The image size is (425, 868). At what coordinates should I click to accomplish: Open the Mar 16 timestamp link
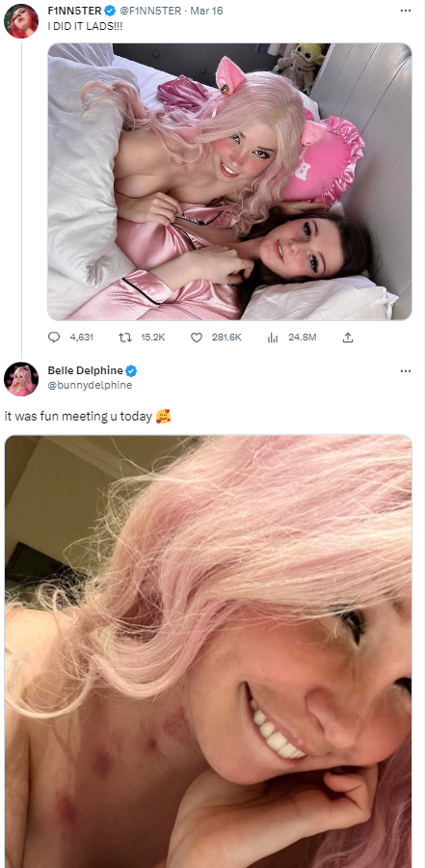(x=206, y=11)
